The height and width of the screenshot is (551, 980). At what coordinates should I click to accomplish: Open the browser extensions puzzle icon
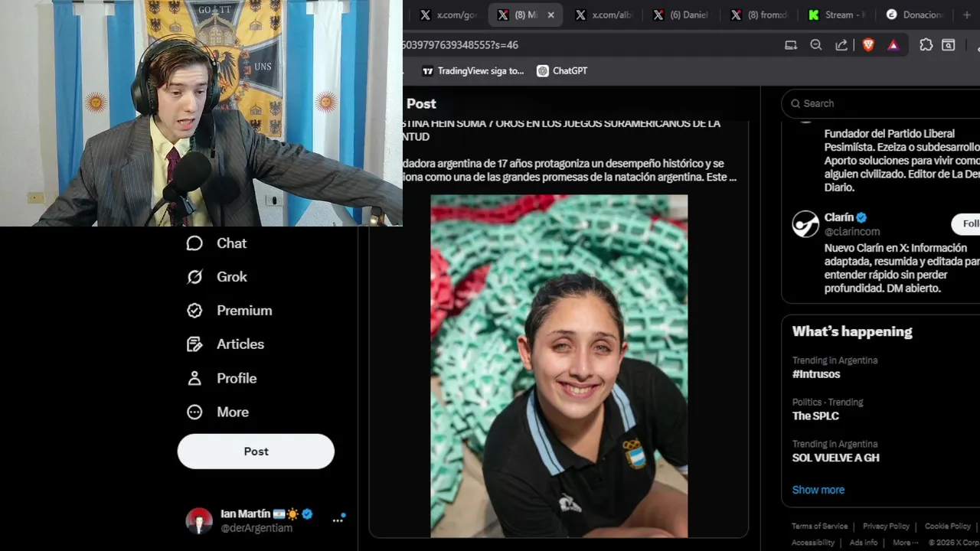pyautogui.click(x=926, y=45)
